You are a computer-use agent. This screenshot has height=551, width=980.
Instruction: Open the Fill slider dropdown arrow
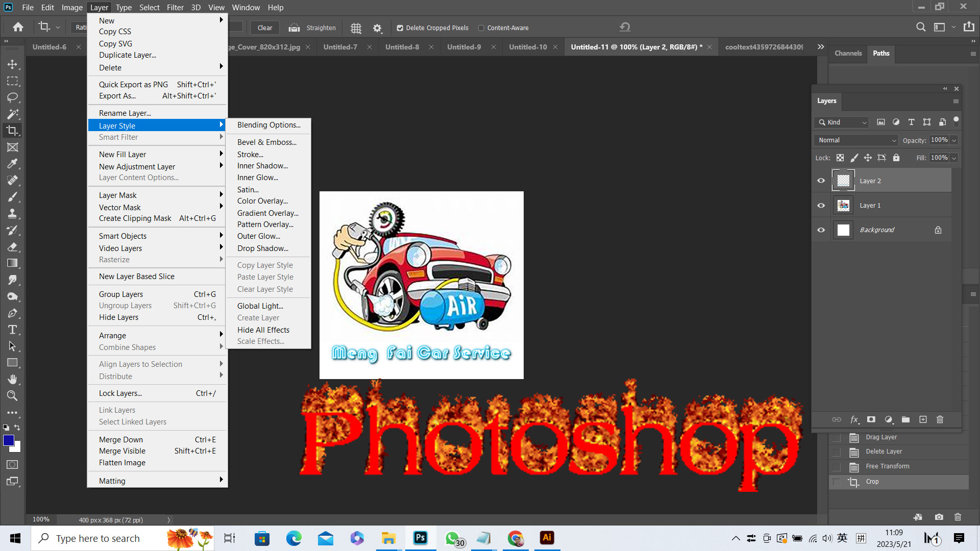tap(954, 158)
